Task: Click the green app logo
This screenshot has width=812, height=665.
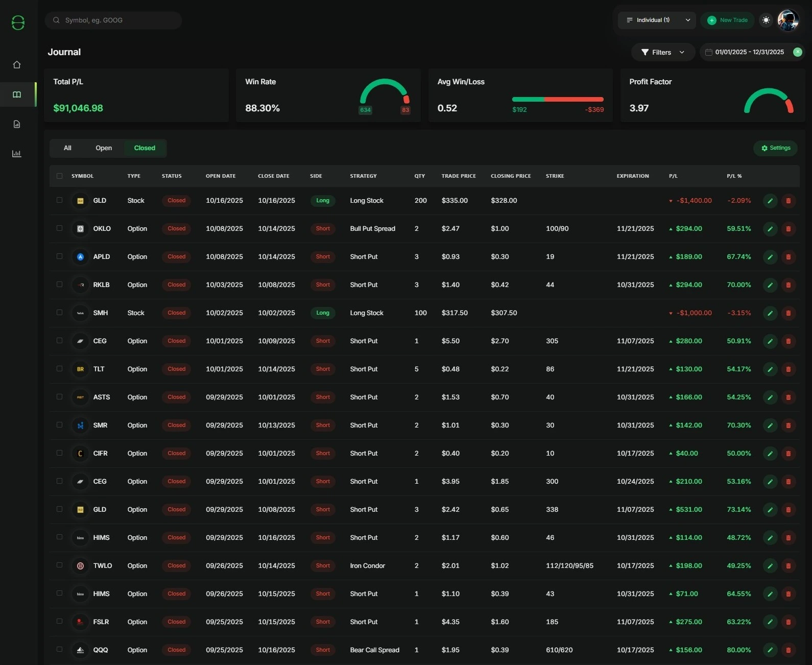Action: pos(18,22)
